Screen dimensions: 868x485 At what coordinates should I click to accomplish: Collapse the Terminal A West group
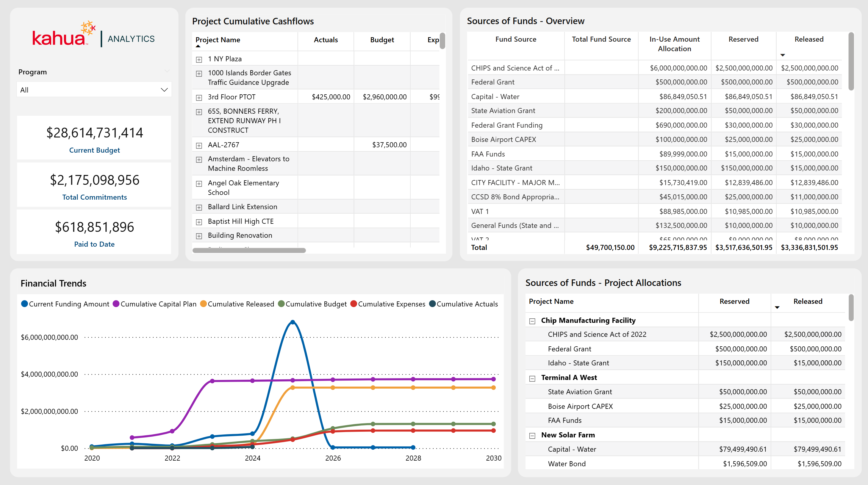[x=532, y=378]
